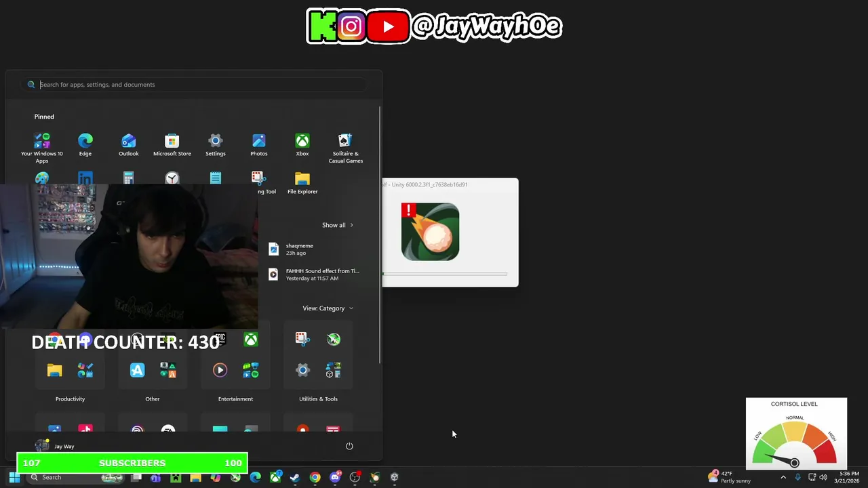Switch to OBS Studio on the taskbar
The width and height of the screenshot is (868, 488).
[x=355, y=477]
